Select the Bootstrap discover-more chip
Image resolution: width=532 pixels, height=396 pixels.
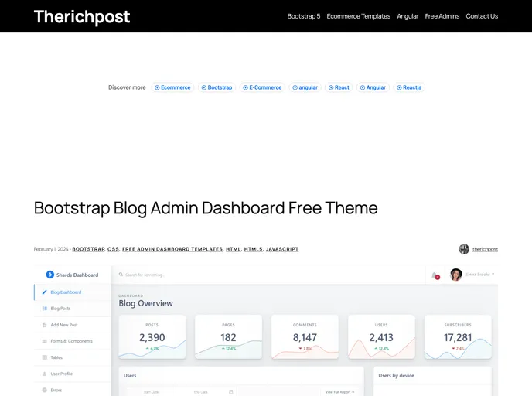[216, 87]
